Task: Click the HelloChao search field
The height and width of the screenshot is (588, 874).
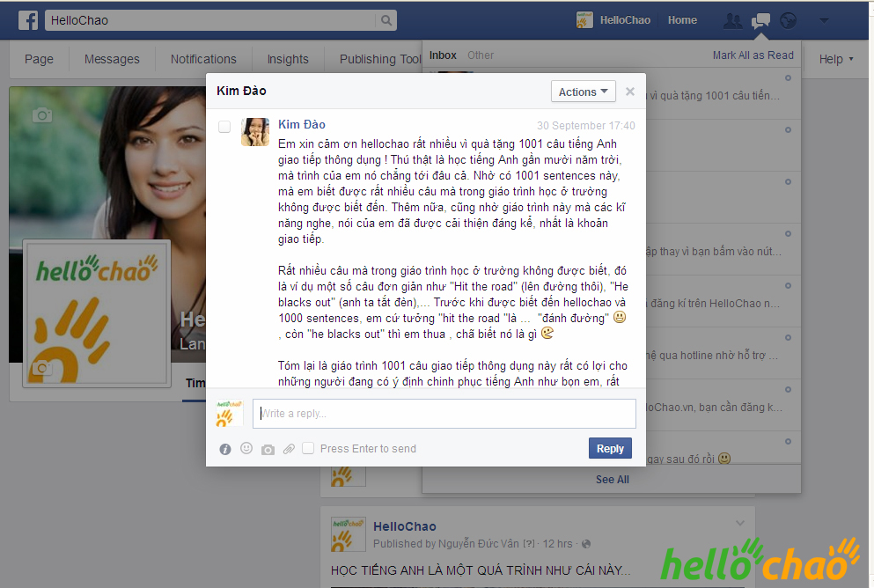Action: click(x=210, y=20)
